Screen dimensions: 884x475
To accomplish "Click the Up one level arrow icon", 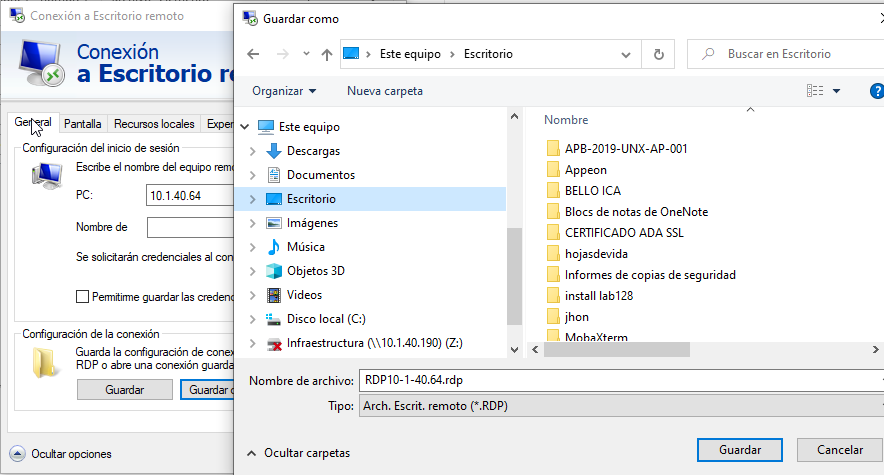I will 326,54.
